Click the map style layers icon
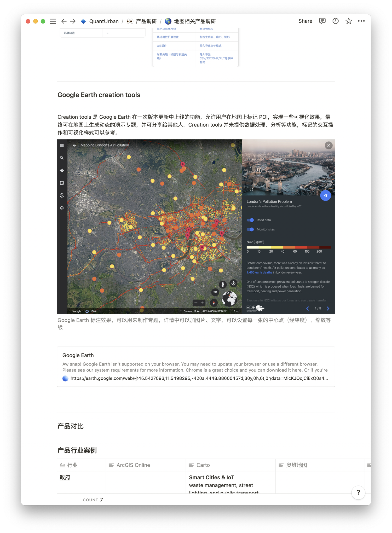This screenshot has height=533, width=392. pos(62,208)
